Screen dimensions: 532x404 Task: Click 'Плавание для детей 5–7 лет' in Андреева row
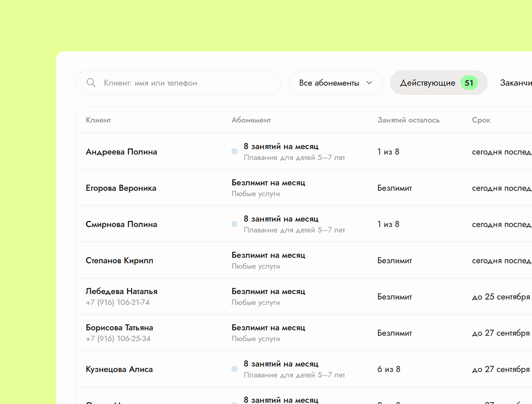(294, 158)
